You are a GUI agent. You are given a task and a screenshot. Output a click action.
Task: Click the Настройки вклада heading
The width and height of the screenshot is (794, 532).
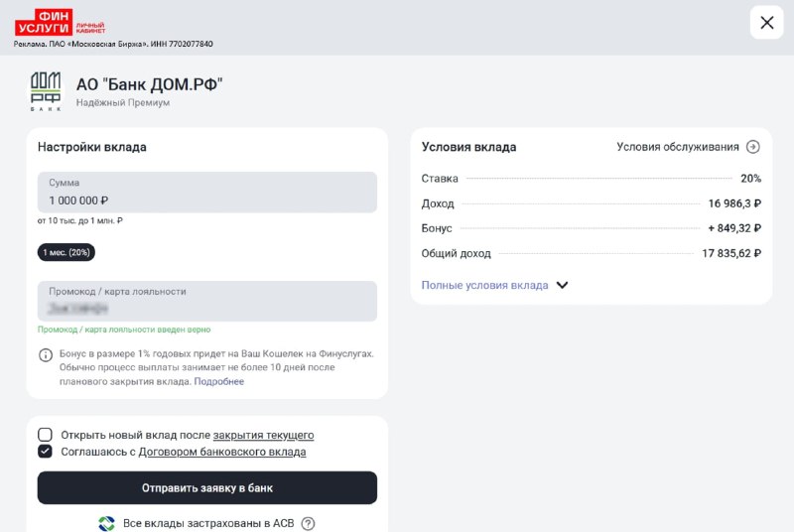point(92,147)
